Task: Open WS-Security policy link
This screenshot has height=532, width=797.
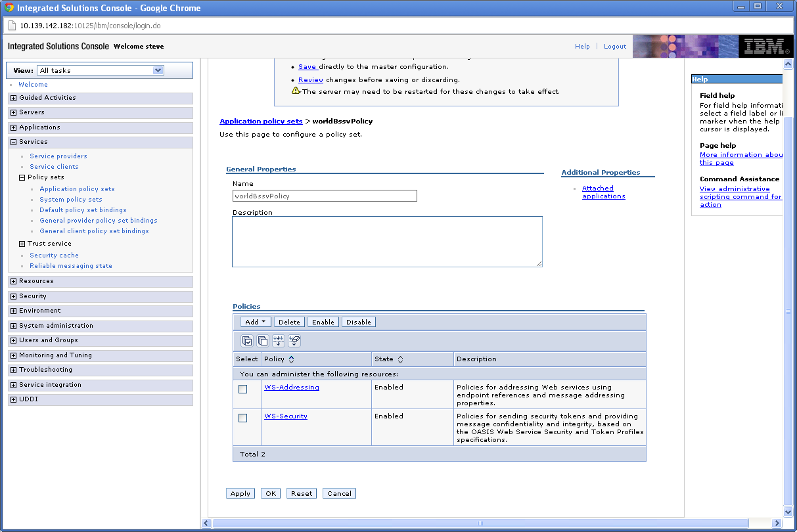Action: click(286, 416)
